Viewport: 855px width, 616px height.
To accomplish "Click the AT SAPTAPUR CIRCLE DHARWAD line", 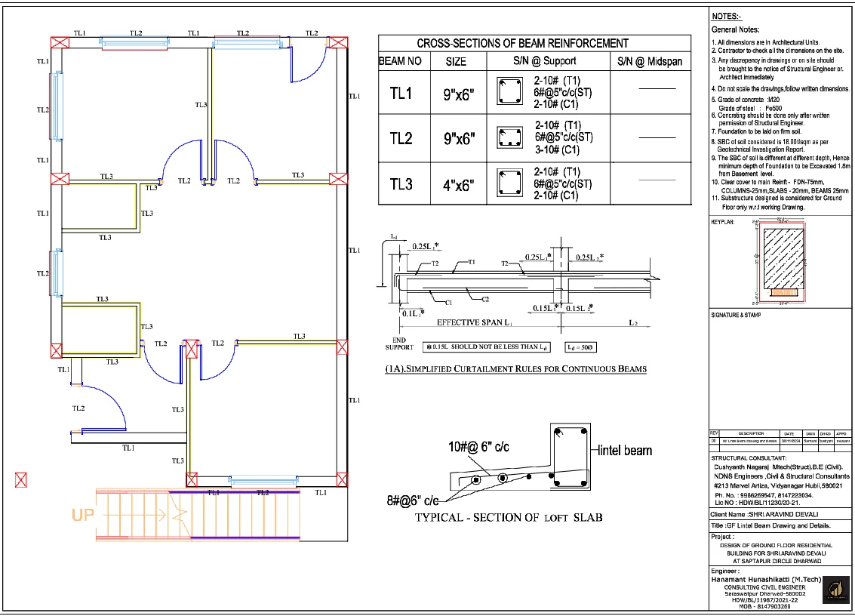I will [x=777, y=561].
